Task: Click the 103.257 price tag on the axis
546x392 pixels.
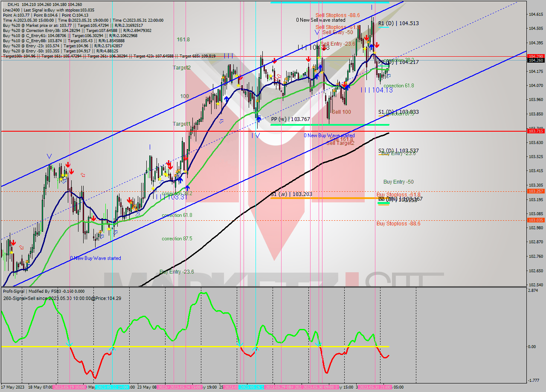Action: coord(536,191)
